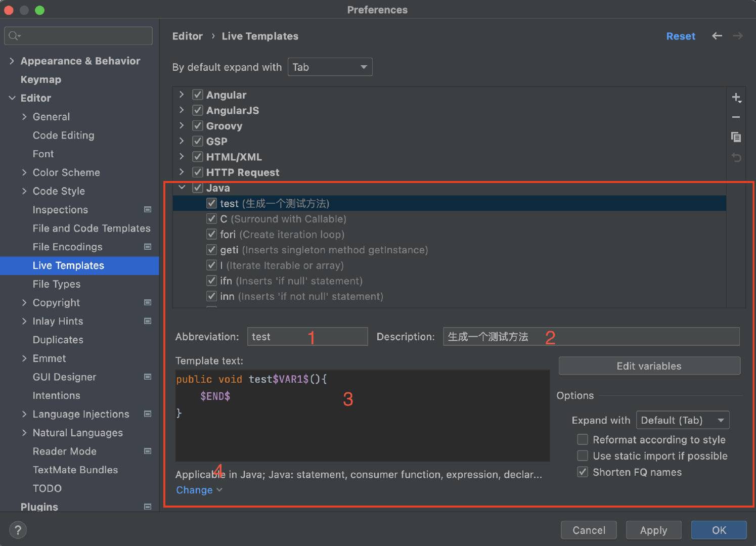The width and height of the screenshot is (756, 546).
Task: Open the Expand with Default (Tab) dropdown
Action: click(682, 420)
